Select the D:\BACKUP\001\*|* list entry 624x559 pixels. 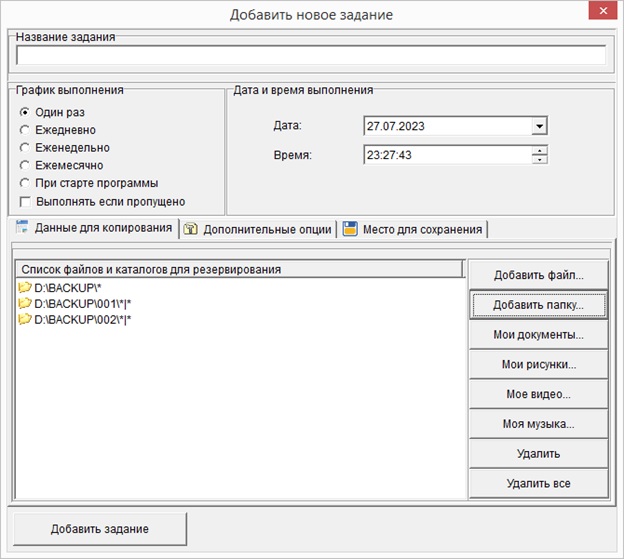pos(74,304)
